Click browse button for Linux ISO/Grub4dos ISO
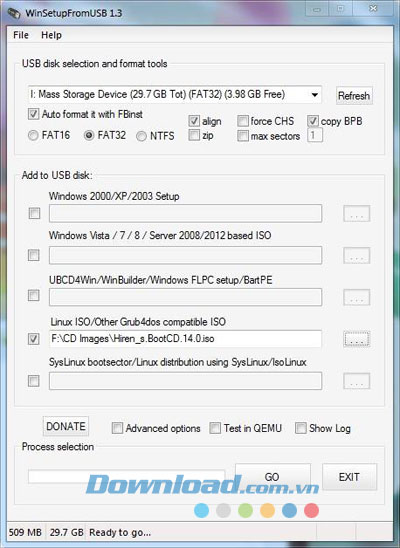The width and height of the screenshot is (400, 548). (x=356, y=339)
